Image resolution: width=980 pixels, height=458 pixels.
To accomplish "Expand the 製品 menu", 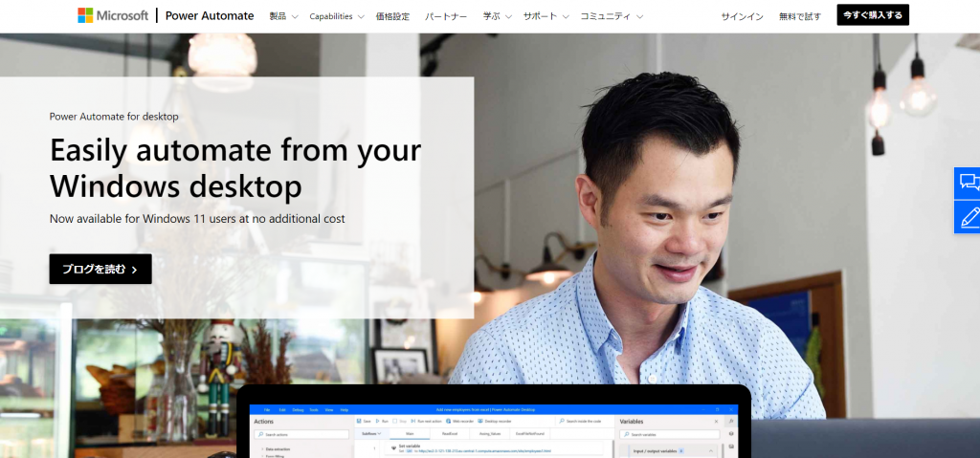I will 283,16.
